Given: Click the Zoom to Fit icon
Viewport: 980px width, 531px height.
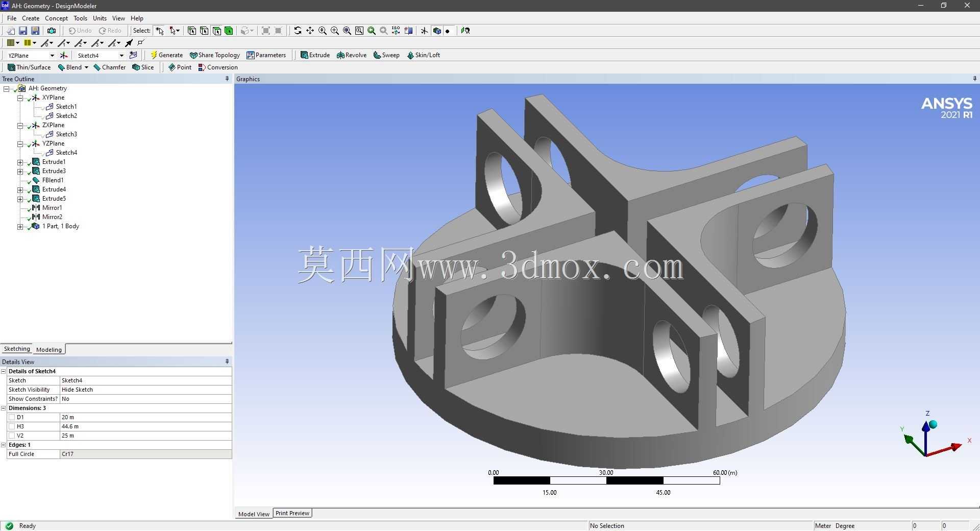Looking at the screenshot, I should point(347,31).
